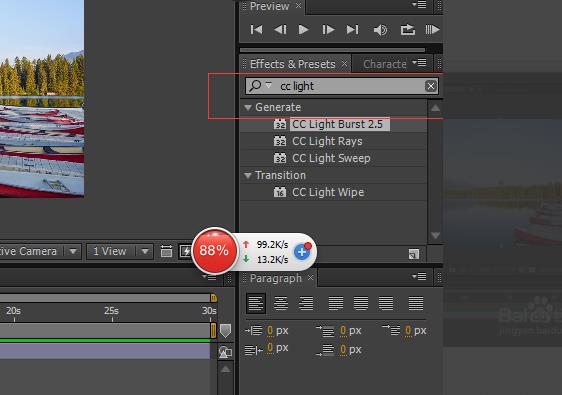562x395 pixels.
Task: Click the time navigator end handle
Action: pyautogui.click(x=213, y=298)
